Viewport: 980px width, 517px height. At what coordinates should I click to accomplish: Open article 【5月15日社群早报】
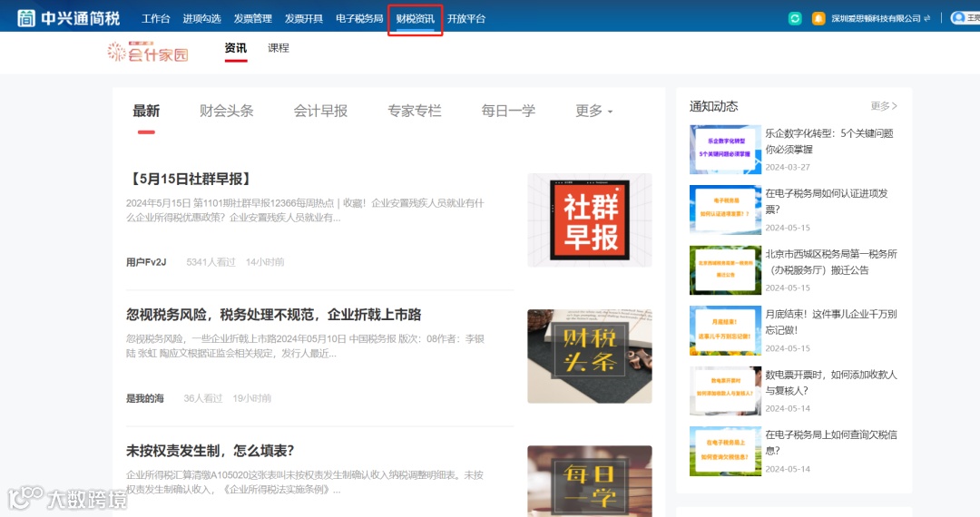coord(191,180)
